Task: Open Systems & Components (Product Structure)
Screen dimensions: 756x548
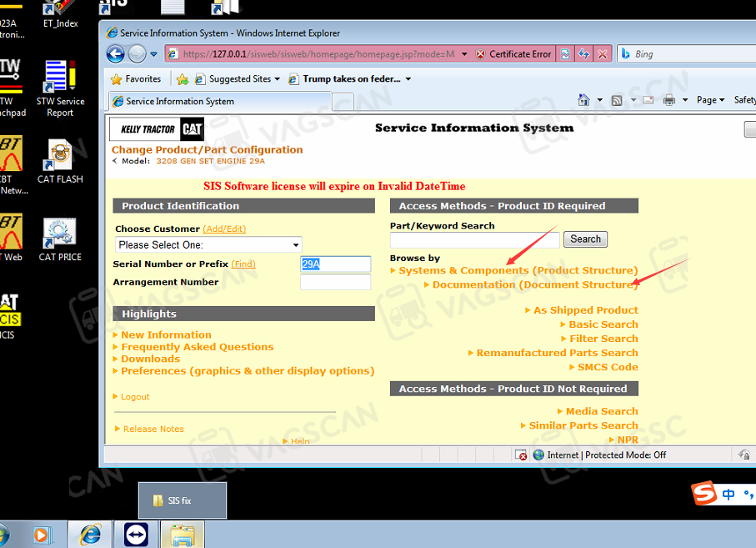Action: 518,270
